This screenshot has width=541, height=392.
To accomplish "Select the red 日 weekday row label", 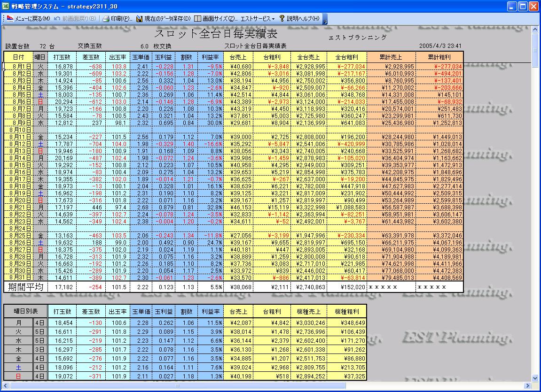I will click(x=19, y=377).
